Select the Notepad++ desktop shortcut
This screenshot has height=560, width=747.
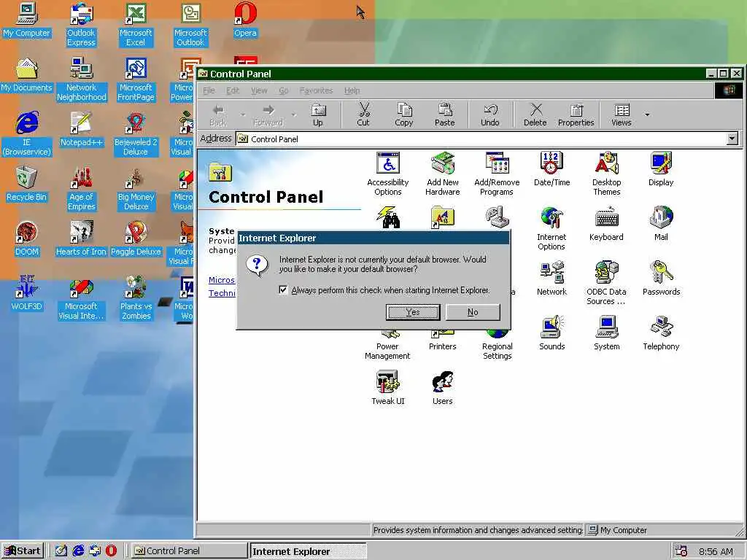tap(81, 130)
